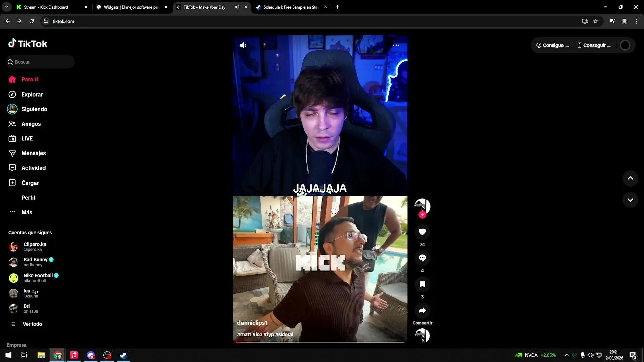Open Steam from the taskbar
The height and width of the screenshot is (362, 644).
click(123, 355)
